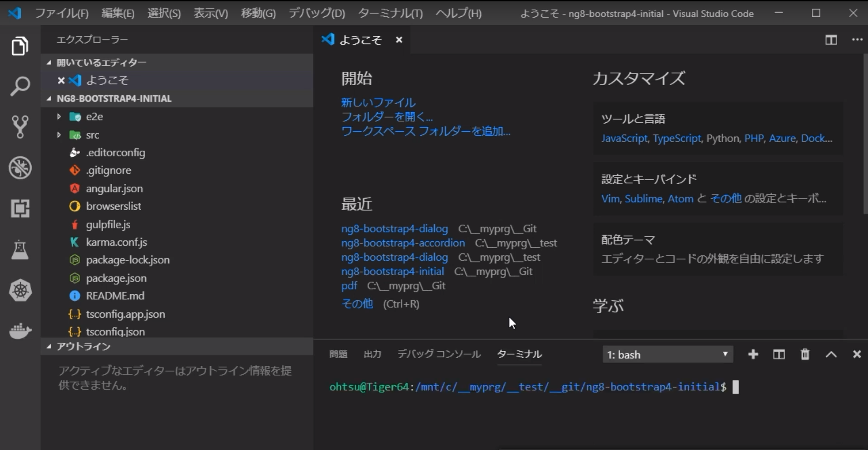
Task: Open recent pdf folder link
Action: point(349,286)
